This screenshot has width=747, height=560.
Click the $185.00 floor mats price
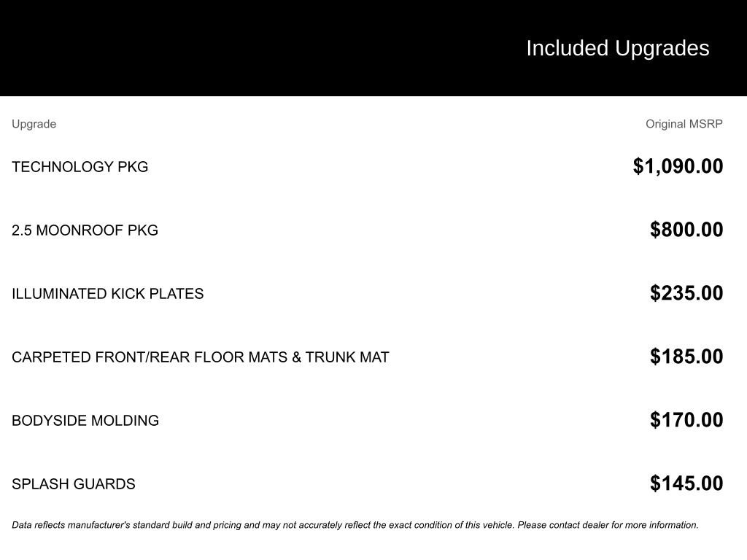(x=686, y=356)
